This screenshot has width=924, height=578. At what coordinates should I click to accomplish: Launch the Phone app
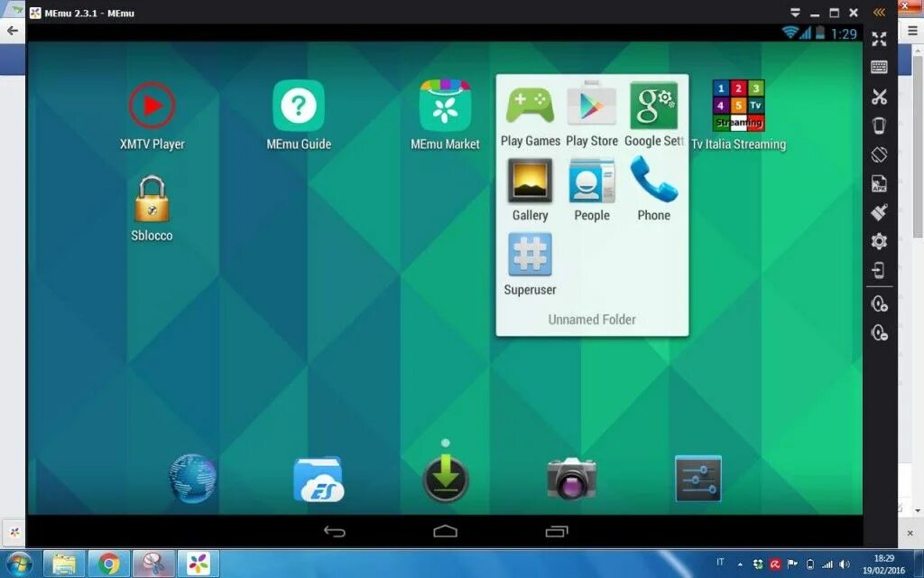[653, 180]
